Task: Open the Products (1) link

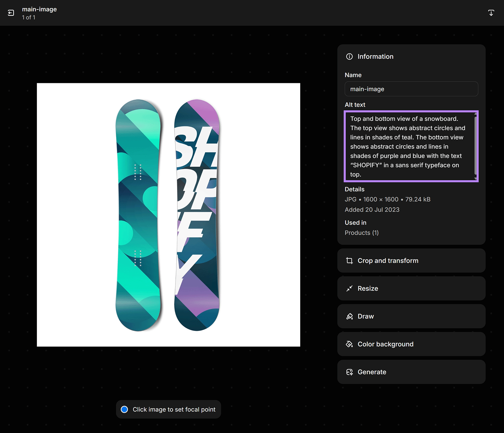Action: [362, 233]
